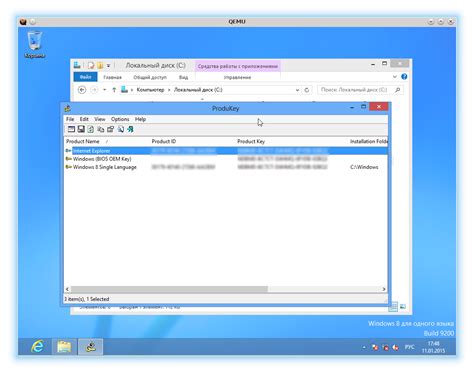
Task: Open the Action Center flag icon in tray
Action: coord(375,347)
